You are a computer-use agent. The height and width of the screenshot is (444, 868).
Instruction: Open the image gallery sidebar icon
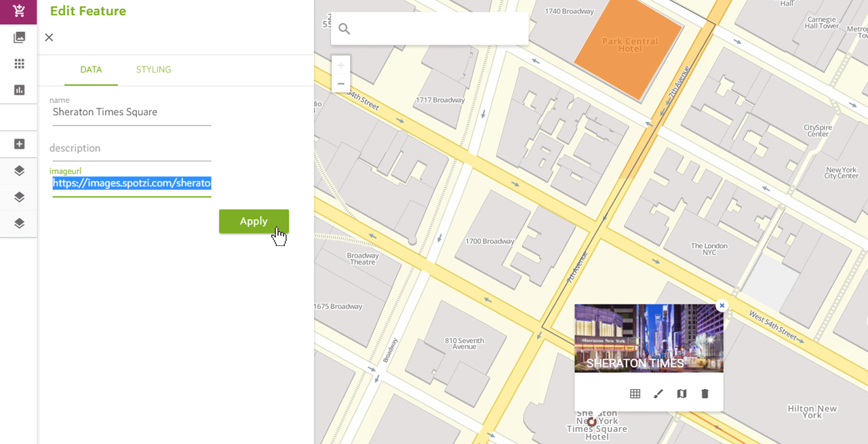(19, 37)
